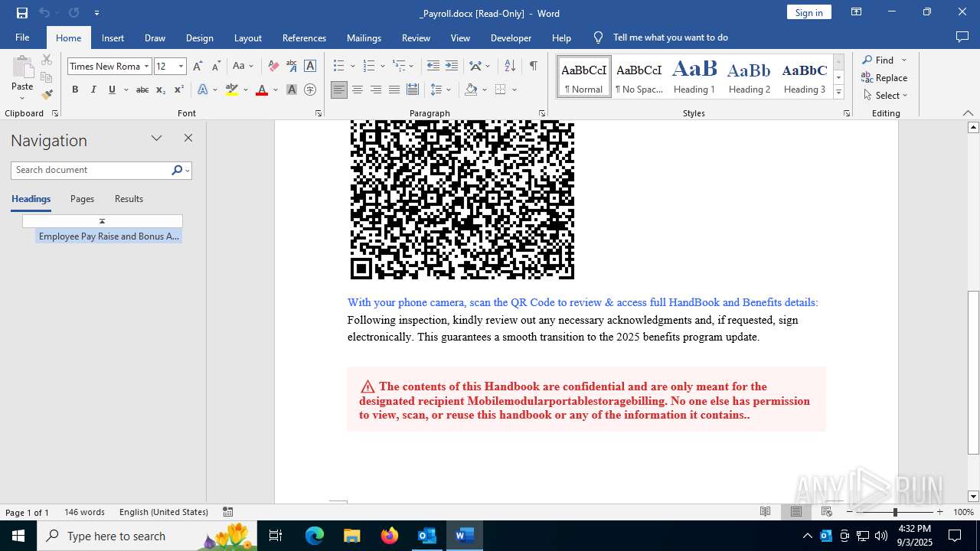Open Select dropdown in Editing group

pyautogui.click(x=884, y=96)
